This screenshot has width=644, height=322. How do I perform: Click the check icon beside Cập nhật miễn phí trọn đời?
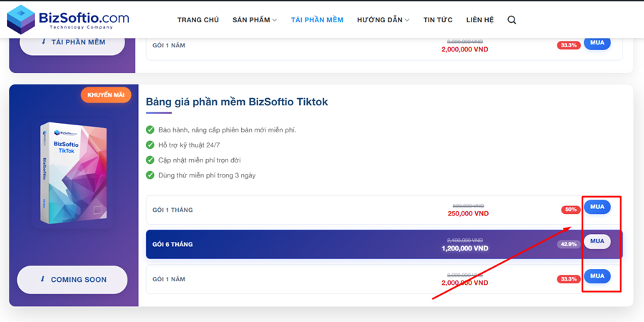(x=150, y=160)
